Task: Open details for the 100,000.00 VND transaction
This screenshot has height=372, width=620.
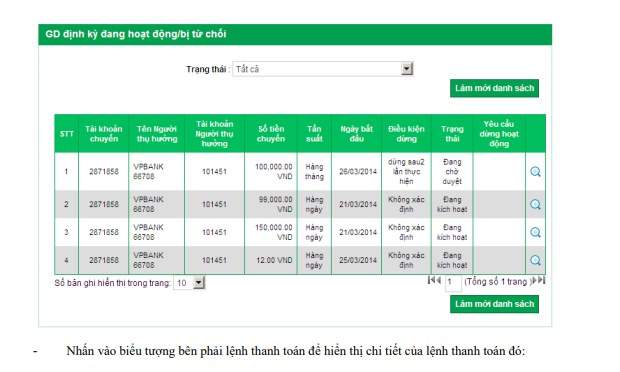Action: coord(535,172)
